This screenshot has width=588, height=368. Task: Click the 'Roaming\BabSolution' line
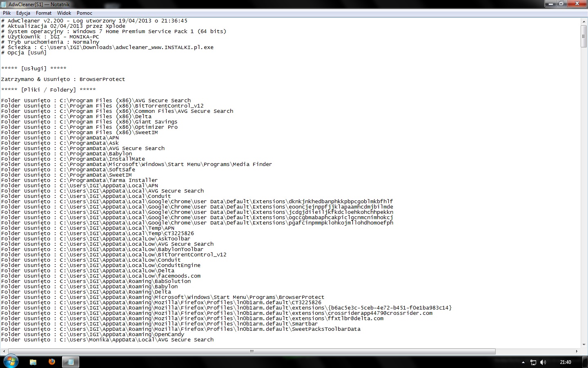point(96,281)
